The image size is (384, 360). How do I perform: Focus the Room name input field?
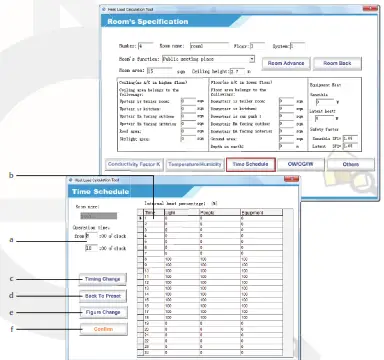pyautogui.click(x=209, y=46)
